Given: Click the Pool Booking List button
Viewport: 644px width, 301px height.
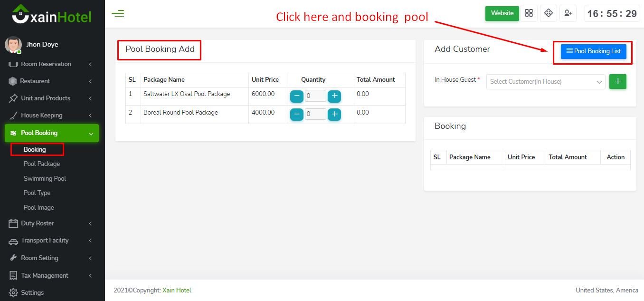Looking at the screenshot, I should coord(593,51).
